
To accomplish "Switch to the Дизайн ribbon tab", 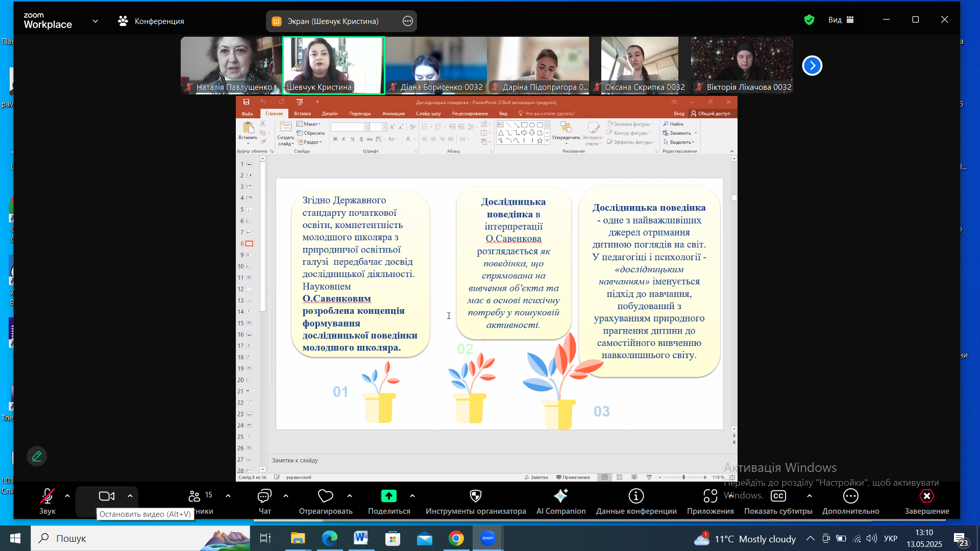I will [x=330, y=114].
